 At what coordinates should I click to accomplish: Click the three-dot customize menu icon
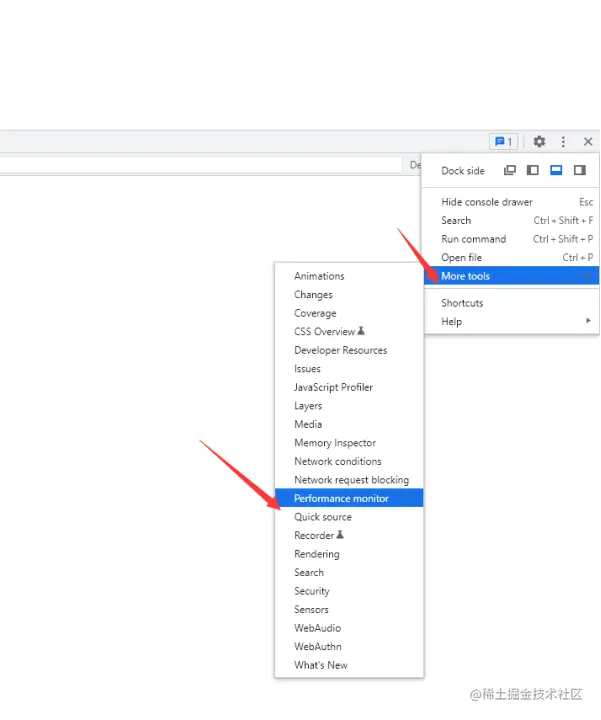563,141
